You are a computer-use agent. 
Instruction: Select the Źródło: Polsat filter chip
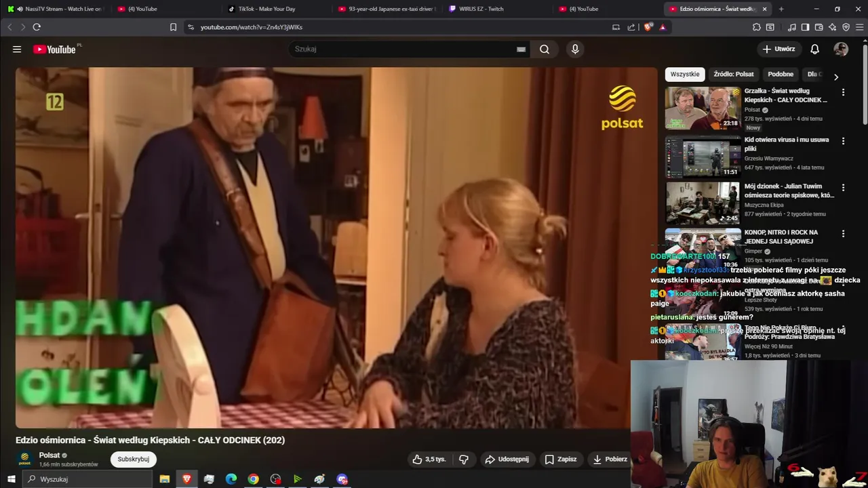(734, 75)
